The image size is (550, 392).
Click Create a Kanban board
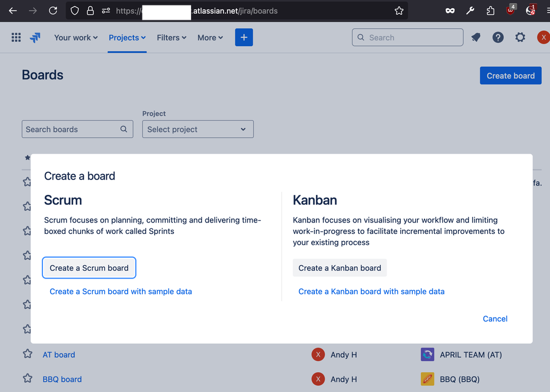coord(340,268)
